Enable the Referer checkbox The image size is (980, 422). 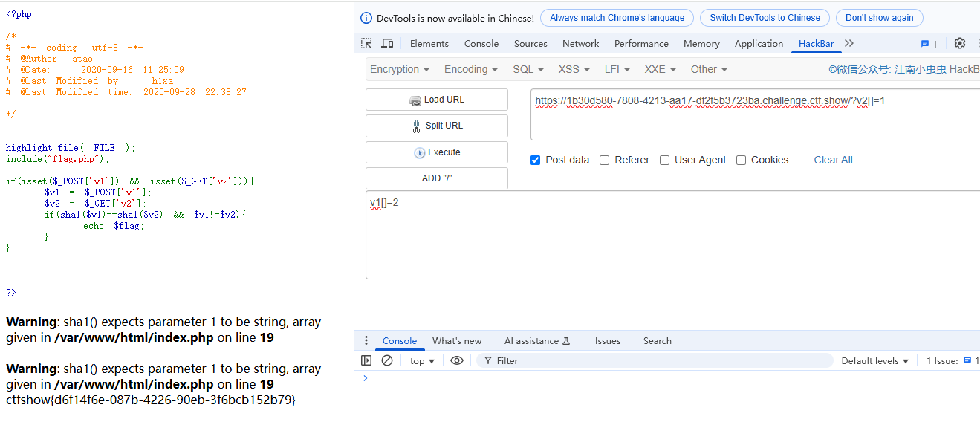click(x=604, y=160)
